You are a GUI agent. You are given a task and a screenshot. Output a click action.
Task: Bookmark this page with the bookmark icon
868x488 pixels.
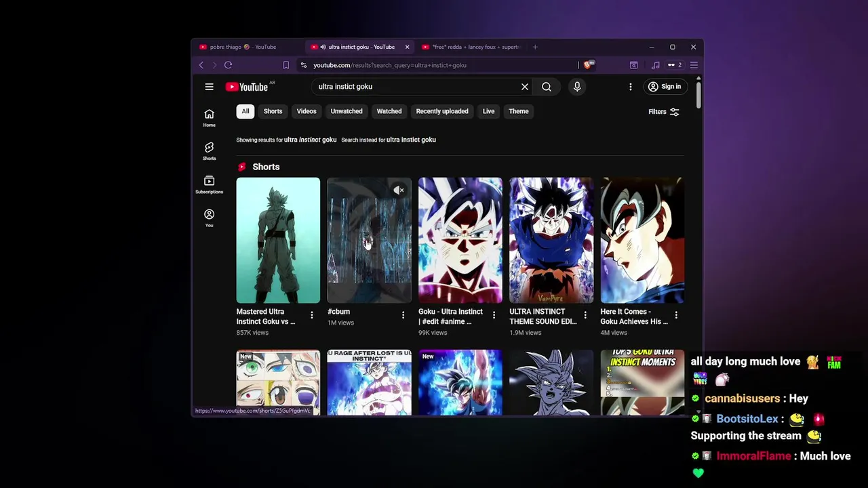click(285, 65)
